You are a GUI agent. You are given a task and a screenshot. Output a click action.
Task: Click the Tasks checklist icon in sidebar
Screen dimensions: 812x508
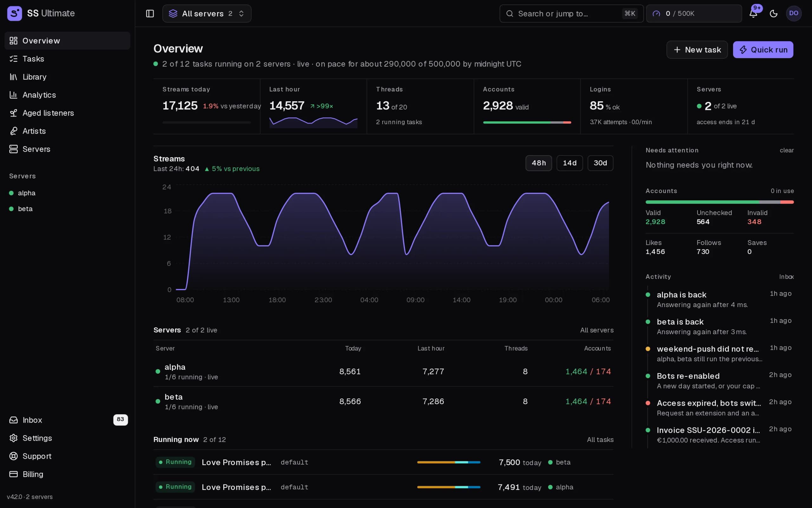[13, 59]
